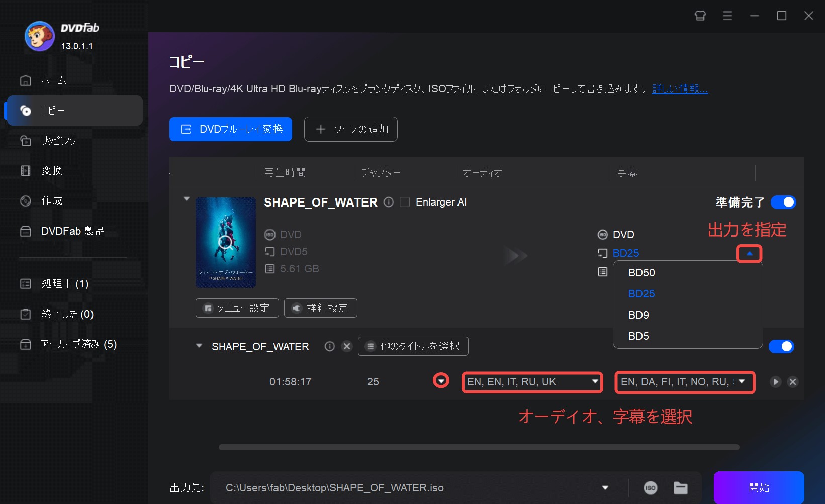The width and height of the screenshot is (825, 504).
Task: Preview the title with the play icon
Action: (x=776, y=382)
